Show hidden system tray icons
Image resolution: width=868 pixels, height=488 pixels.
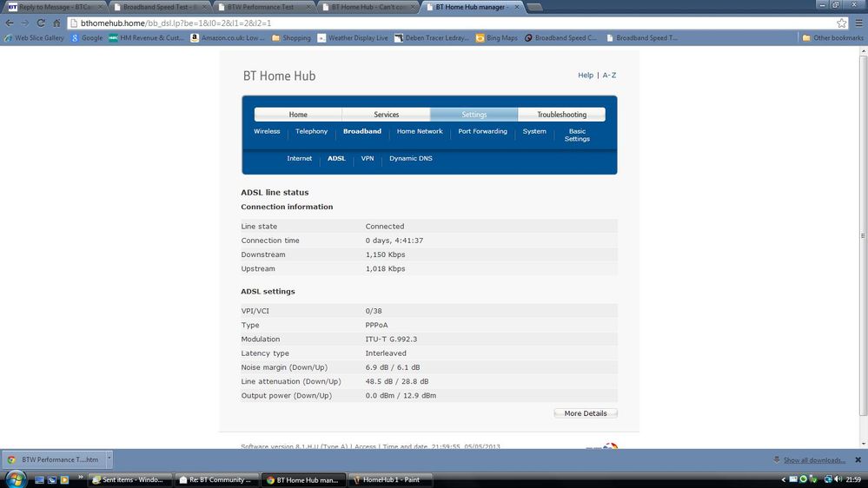(x=784, y=479)
